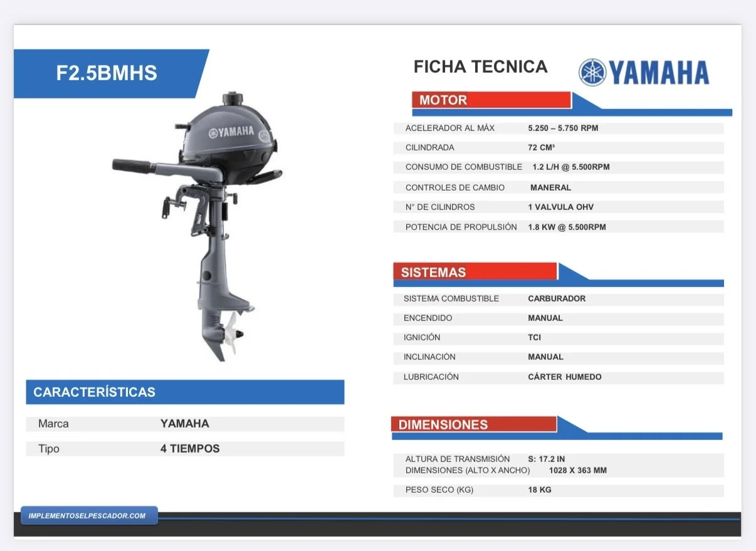756x551 pixels.
Task: Click the FICHA TECNICA heading
Action: point(480,67)
